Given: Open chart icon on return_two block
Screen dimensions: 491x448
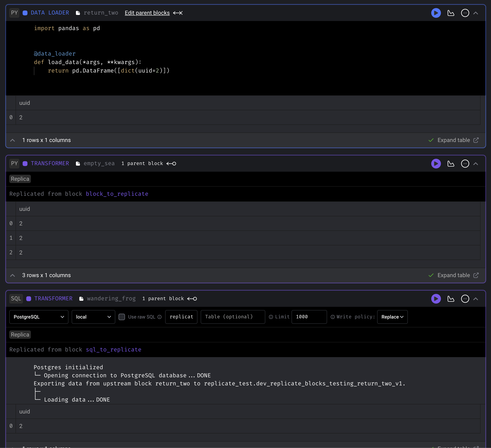Looking at the screenshot, I should (x=451, y=13).
